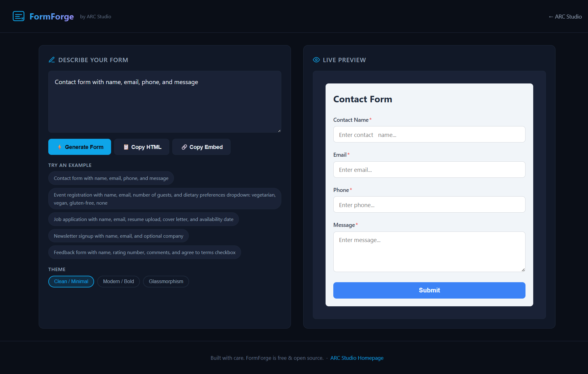Screen dimensions: 588x374
Task: Click the clipboard icon on Copy HTML
Action: click(126, 147)
